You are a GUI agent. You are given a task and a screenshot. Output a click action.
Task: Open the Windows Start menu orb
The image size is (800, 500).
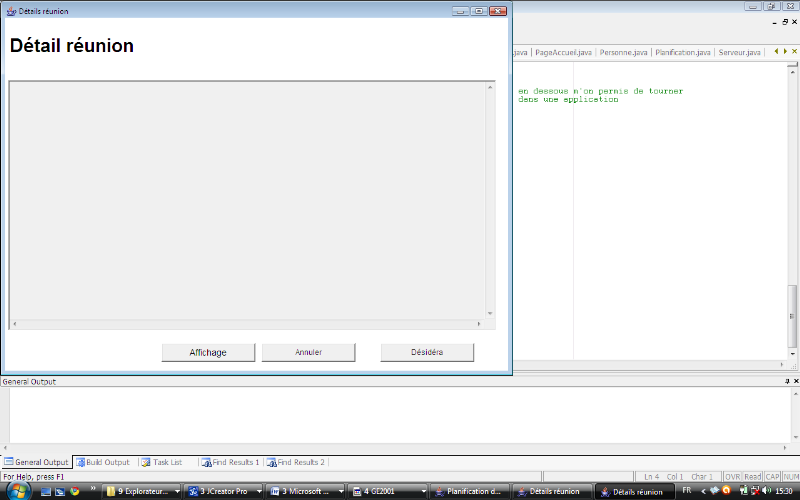18,491
